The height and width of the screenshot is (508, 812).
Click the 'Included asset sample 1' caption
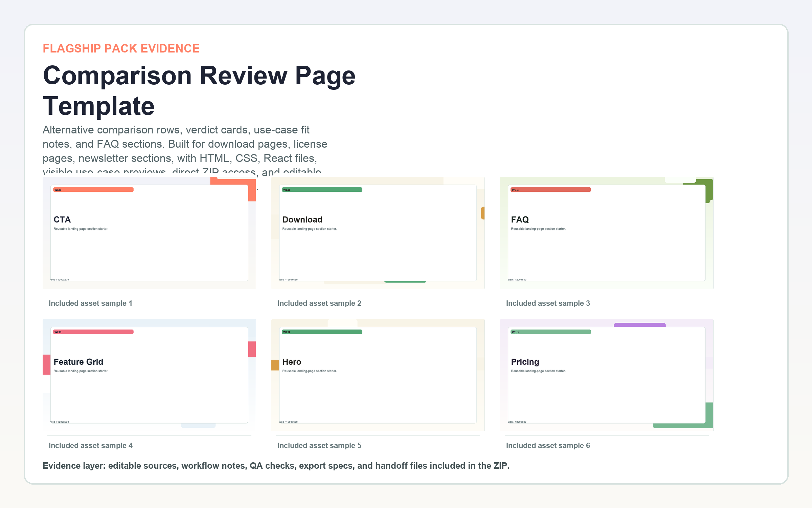(x=90, y=303)
